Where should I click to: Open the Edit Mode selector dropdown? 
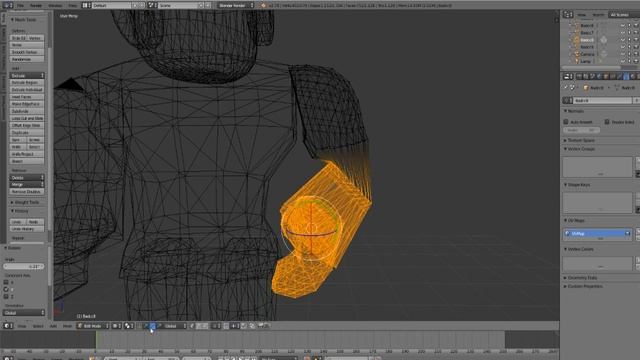pyautogui.click(x=93, y=326)
